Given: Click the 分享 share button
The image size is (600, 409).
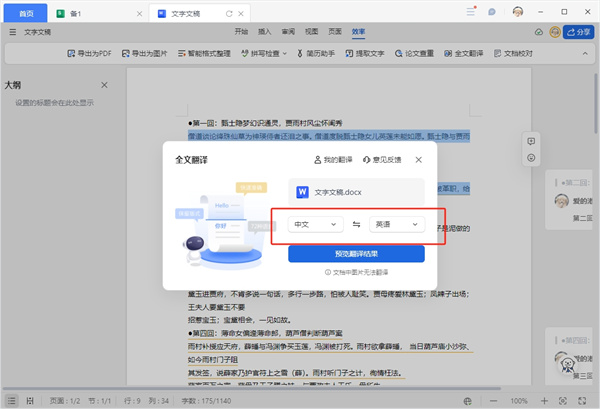Looking at the screenshot, I should (579, 32).
